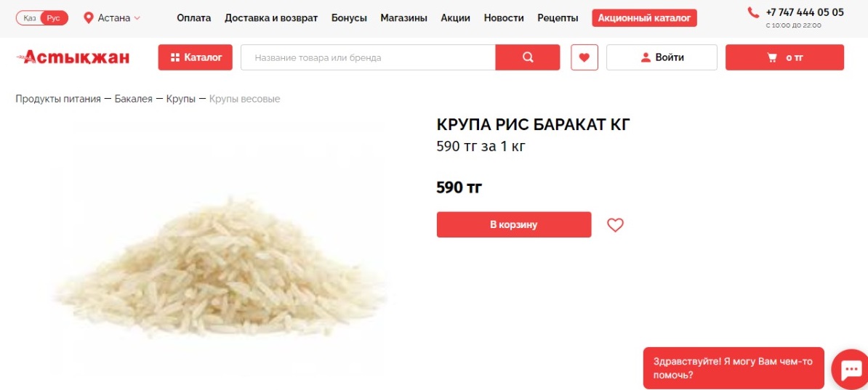Open the Акционный каталог button
This screenshot has width=868, height=390.
click(644, 18)
